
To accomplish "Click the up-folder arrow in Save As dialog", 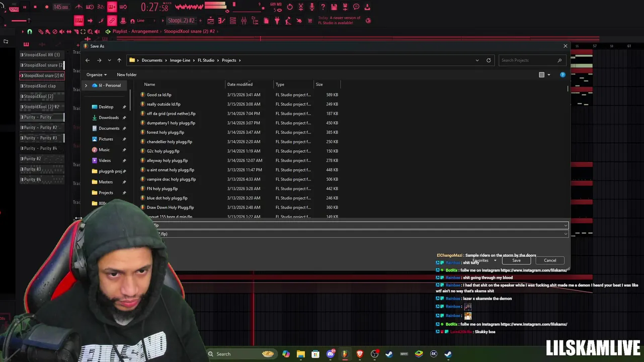I will pos(119,60).
